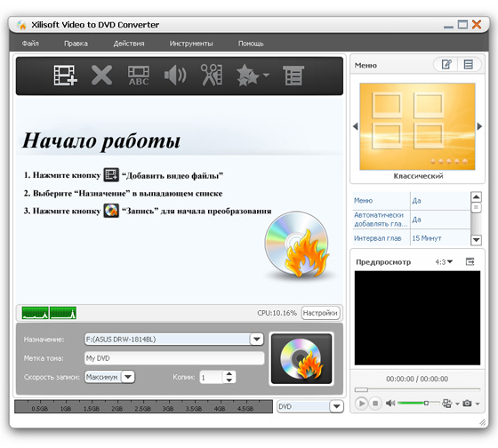Click the Remove (X) toolbar icon
This screenshot has height=448, width=498.
(101, 76)
